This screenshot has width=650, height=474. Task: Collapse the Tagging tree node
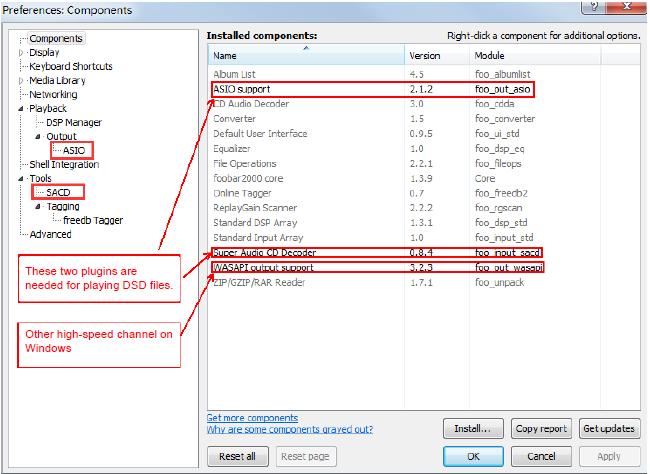point(38,207)
